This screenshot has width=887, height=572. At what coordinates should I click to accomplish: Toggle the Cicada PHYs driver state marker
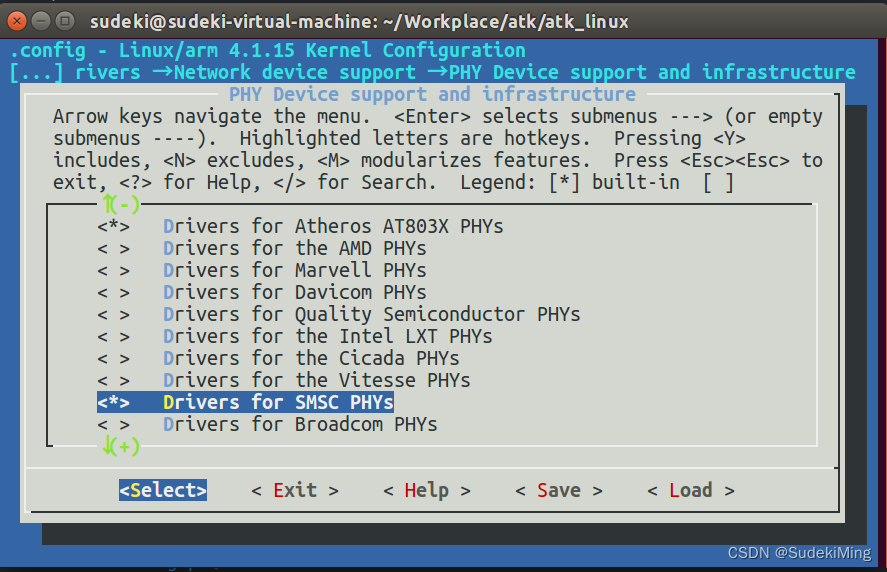114,359
